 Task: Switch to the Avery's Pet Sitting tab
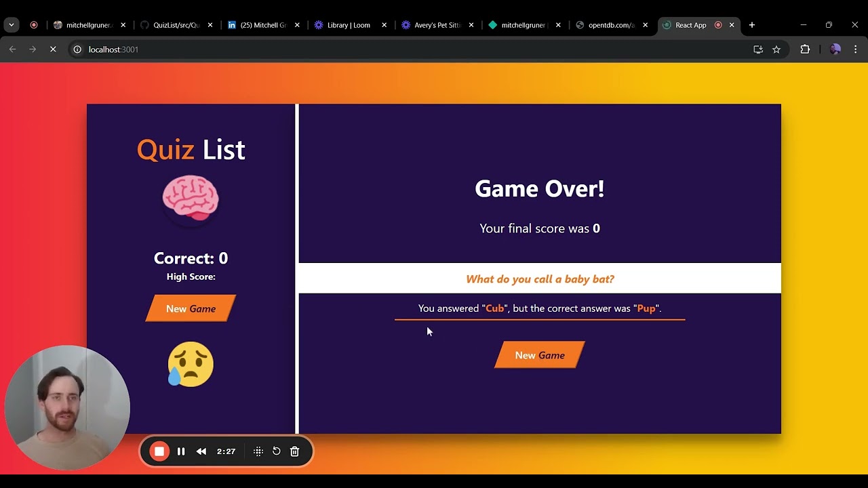point(437,25)
